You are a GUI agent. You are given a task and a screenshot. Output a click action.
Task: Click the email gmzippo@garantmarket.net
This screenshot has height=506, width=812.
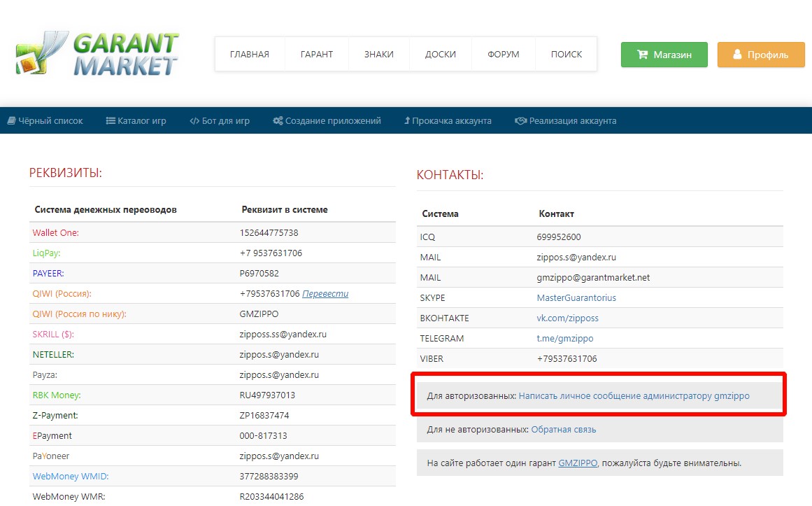click(593, 277)
